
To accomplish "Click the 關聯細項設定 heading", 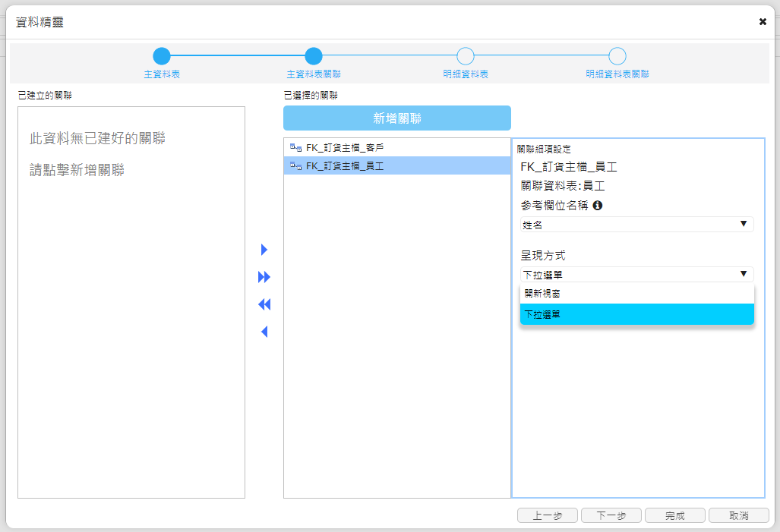I will [x=544, y=150].
